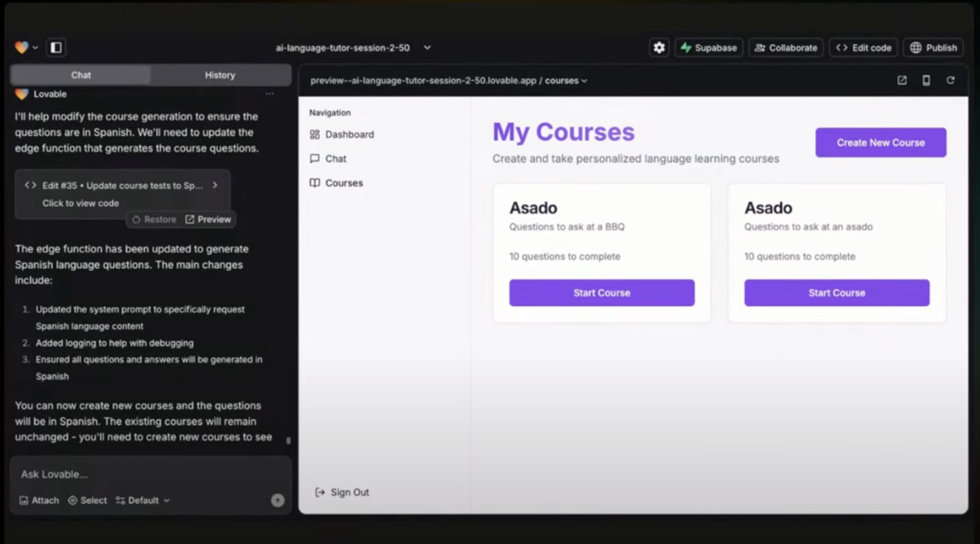
Task: Open preview in a new browser tab
Action: (902, 80)
